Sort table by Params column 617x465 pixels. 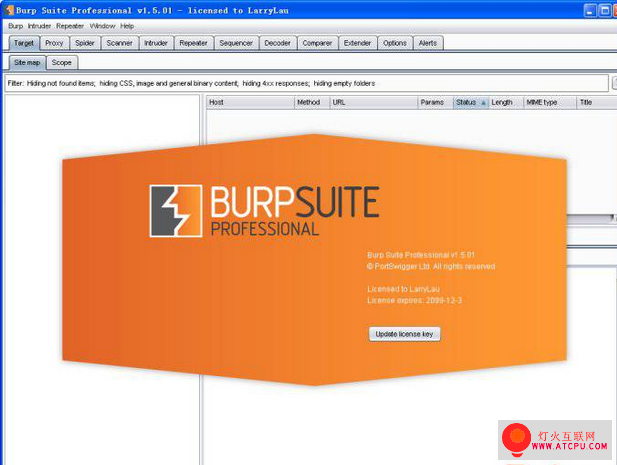point(435,102)
